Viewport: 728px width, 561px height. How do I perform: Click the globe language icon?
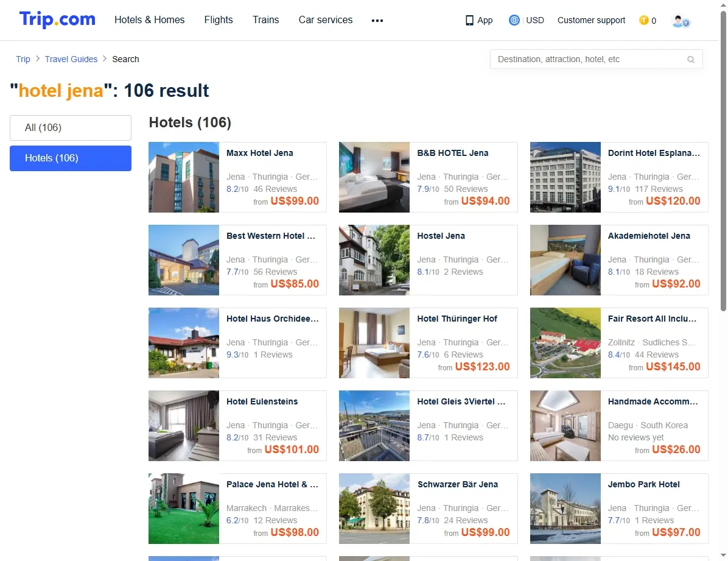point(514,21)
